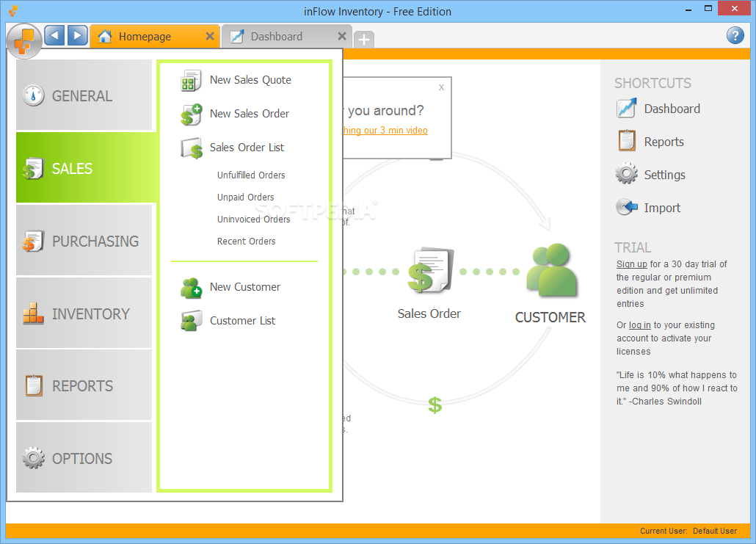This screenshot has height=544, width=756.
Task: Click the New Sales Quote icon
Action: [191, 81]
